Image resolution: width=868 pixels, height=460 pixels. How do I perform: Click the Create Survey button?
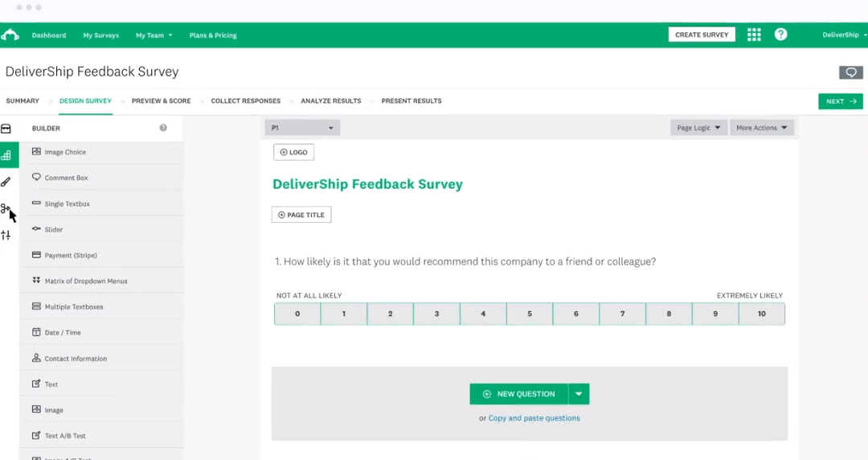702,35
